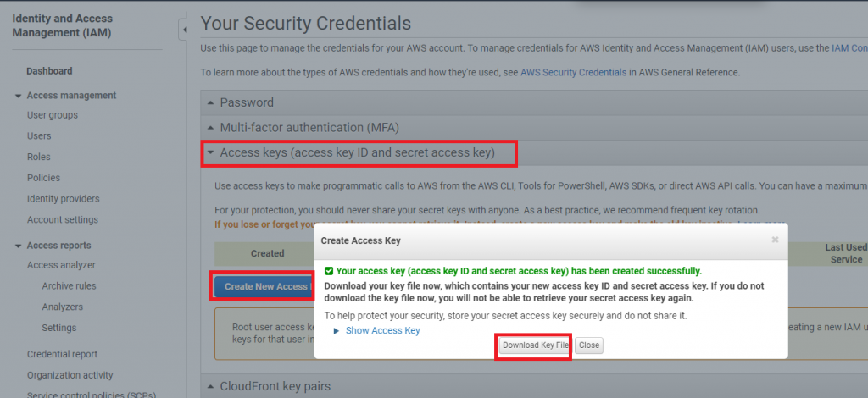Expand CloudFront key pairs section
The image size is (868, 398).
point(275,386)
